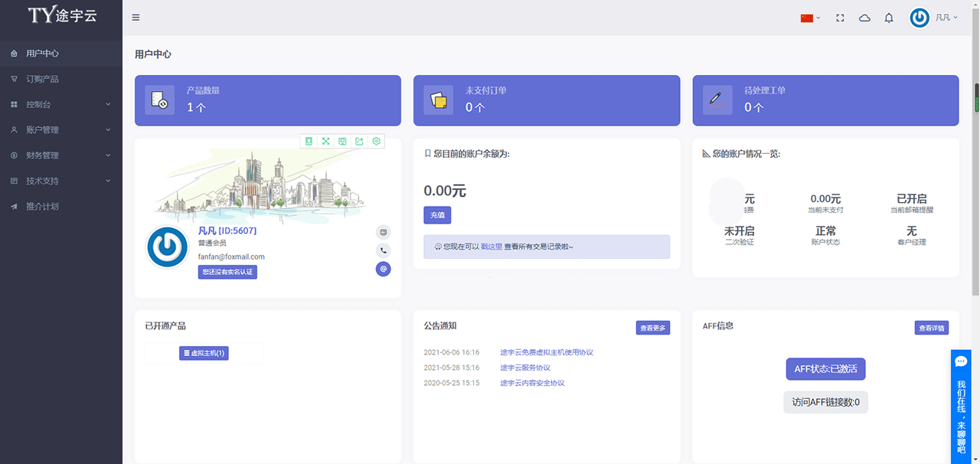Open the language flag dropdown

click(x=810, y=18)
